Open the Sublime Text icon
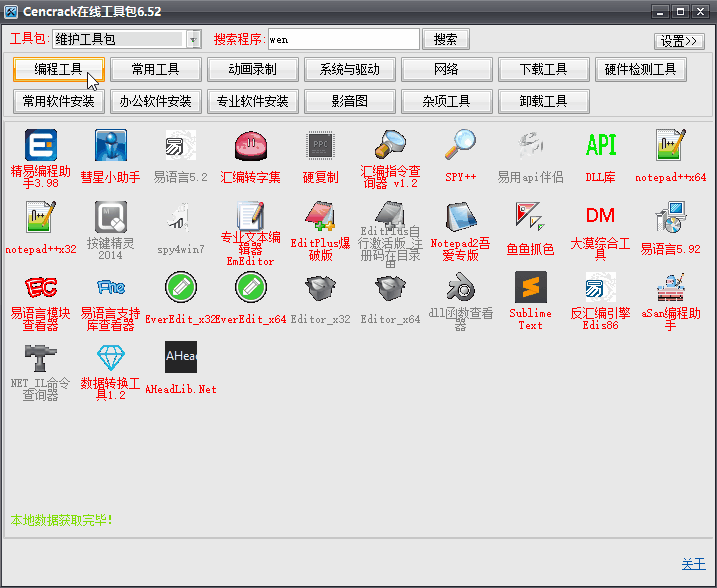 pos(531,288)
